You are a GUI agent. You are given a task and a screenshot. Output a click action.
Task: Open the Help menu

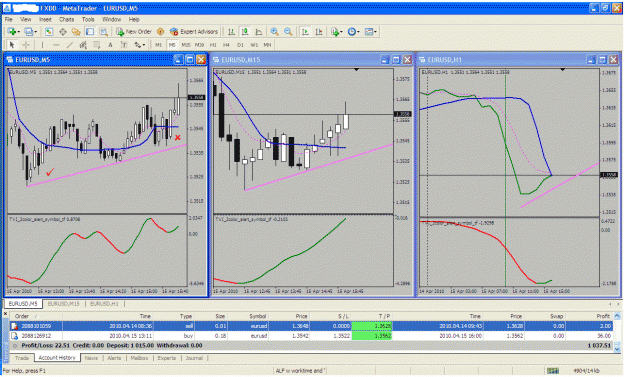coord(134,19)
